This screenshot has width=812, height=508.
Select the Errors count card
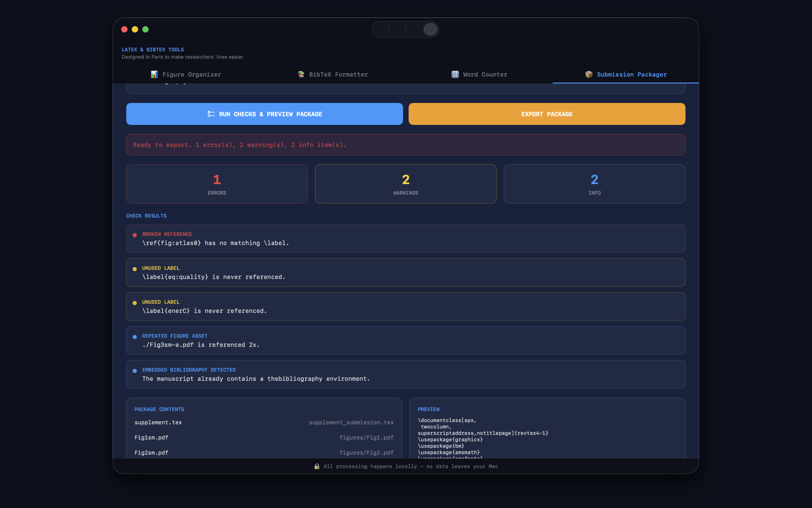coord(217,184)
